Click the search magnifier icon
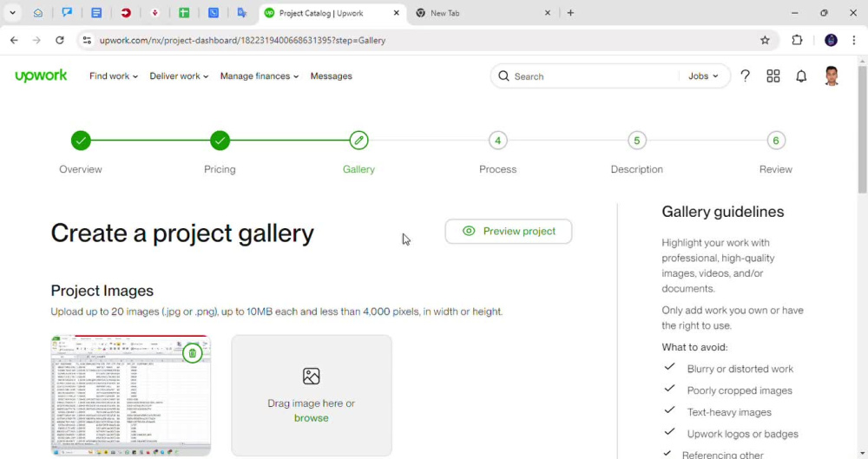 point(503,75)
